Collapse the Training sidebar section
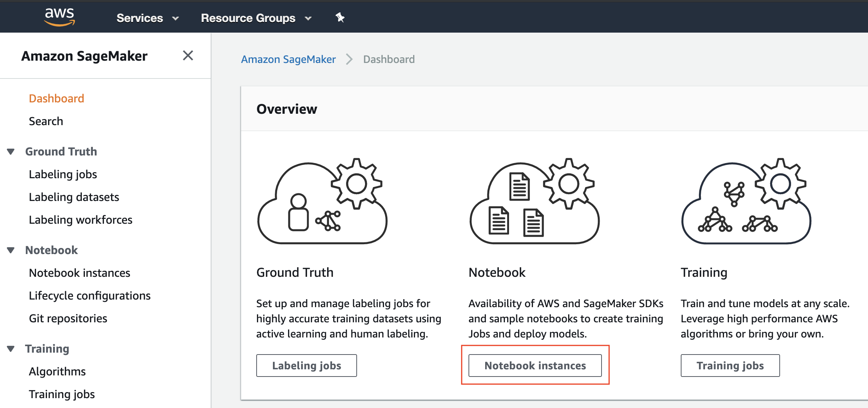The image size is (868, 408). 11,349
